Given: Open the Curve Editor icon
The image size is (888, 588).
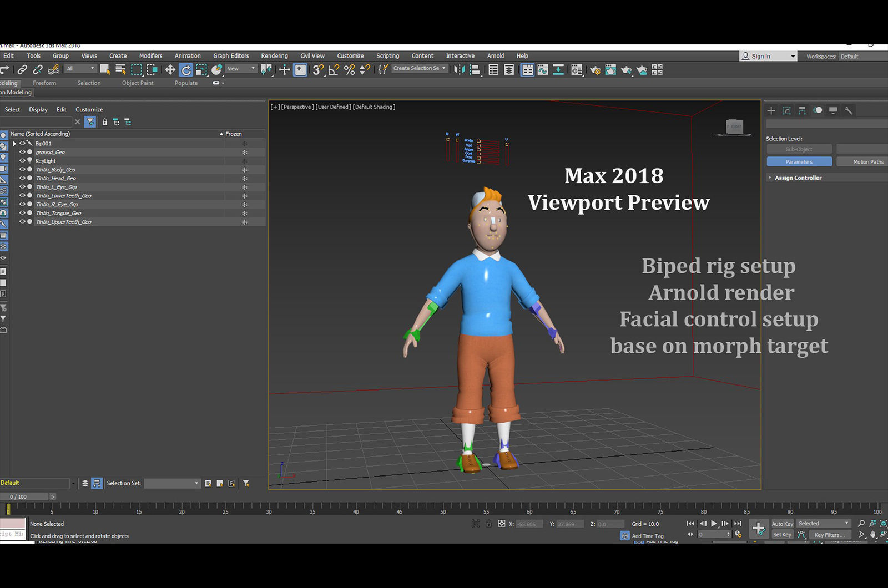Looking at the screenshot, I should click(x=543, y=69).
